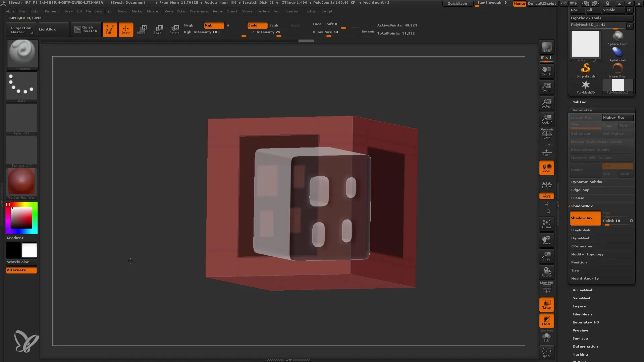The height and width of the screenshot is (362, 644).
Task: Select the Rotate tool in top shelf
Action: point(174,29)
